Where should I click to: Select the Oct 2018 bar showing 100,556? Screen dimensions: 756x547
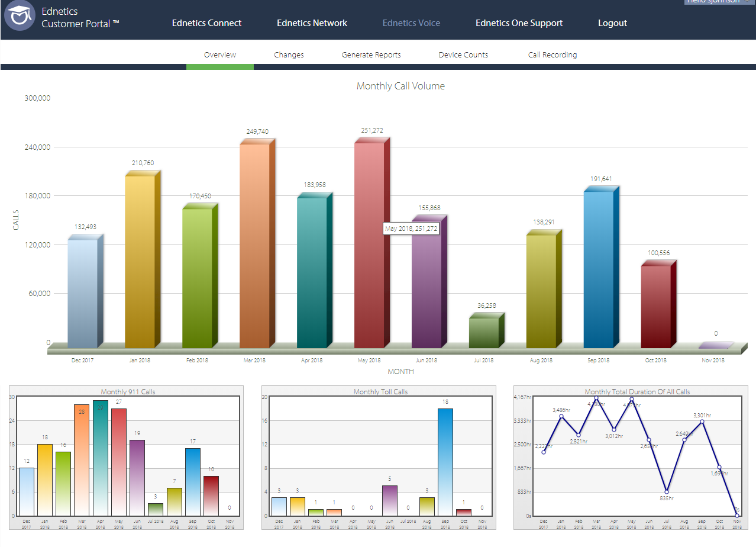click(658, 304)
